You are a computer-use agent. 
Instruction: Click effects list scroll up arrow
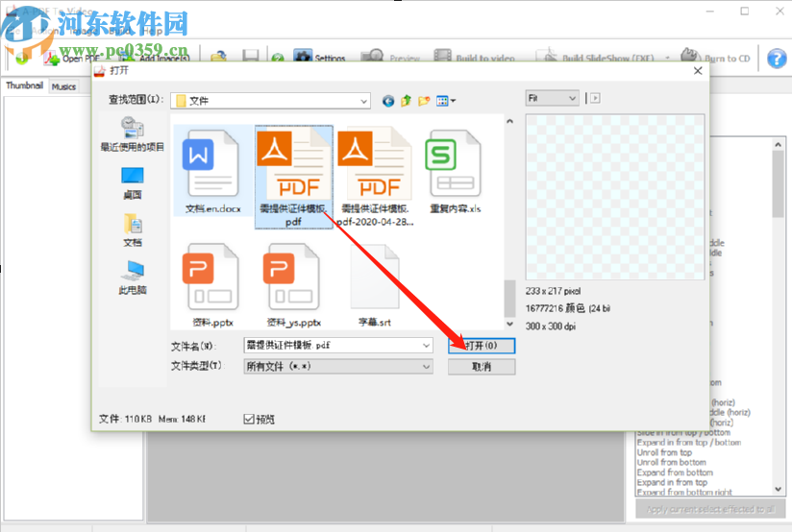pyautogui.click(x=778, y=144)
